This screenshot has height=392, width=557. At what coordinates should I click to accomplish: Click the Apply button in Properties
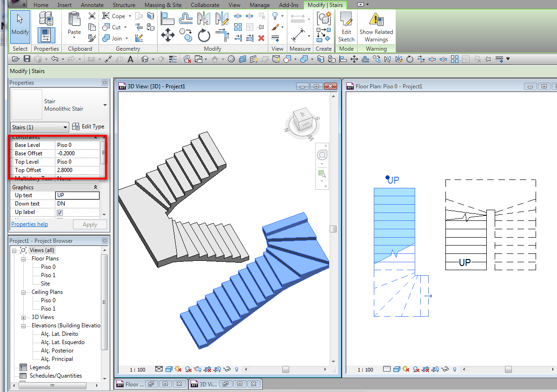point(90,224)
